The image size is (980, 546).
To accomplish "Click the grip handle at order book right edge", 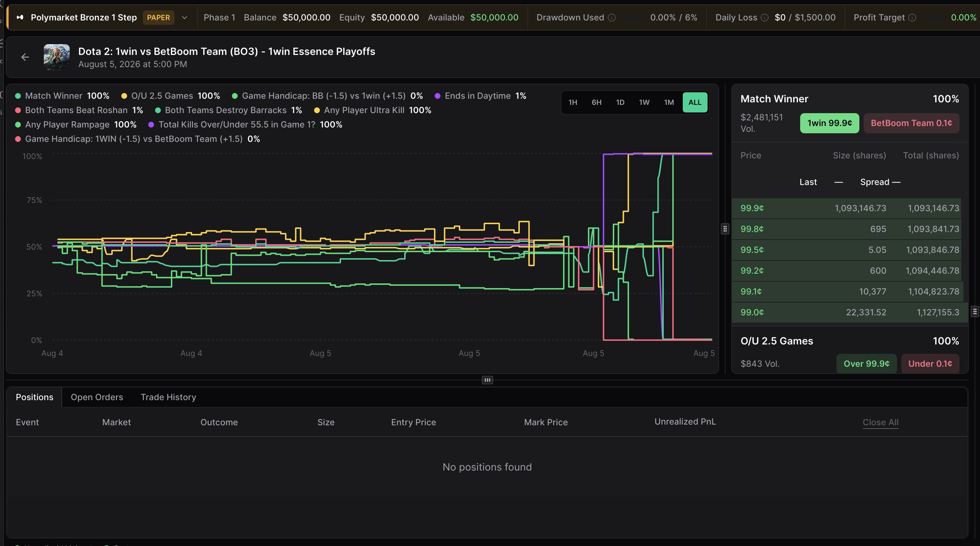I will pyautogui.click(x=975, y=312).
